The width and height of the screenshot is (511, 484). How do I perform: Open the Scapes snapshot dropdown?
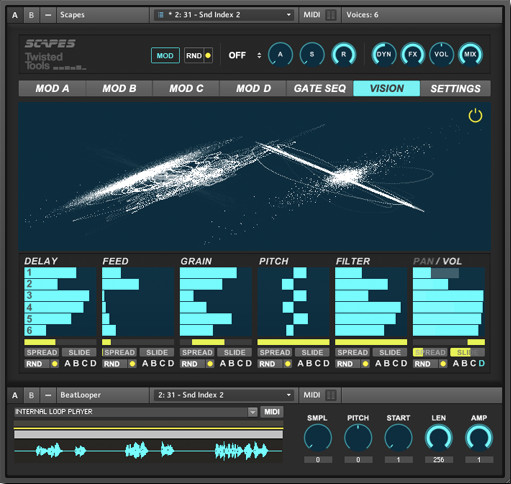coord(224,15)
